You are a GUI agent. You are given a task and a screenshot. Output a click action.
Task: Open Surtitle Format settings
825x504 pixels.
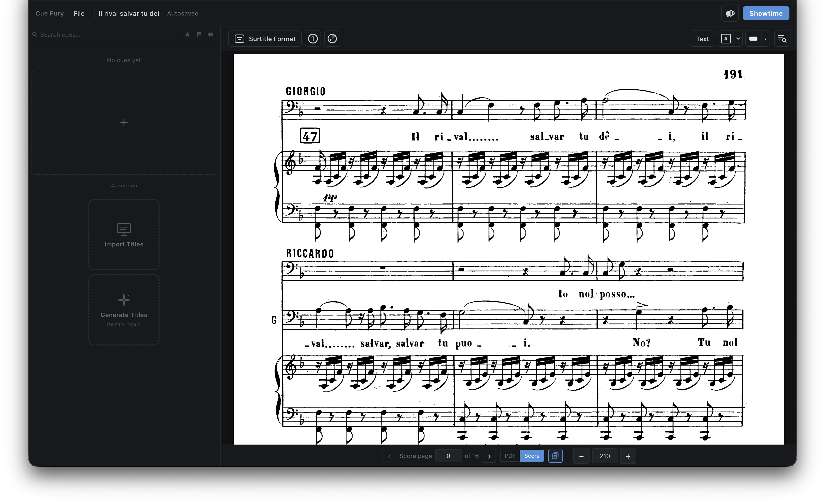pos(265,39)
